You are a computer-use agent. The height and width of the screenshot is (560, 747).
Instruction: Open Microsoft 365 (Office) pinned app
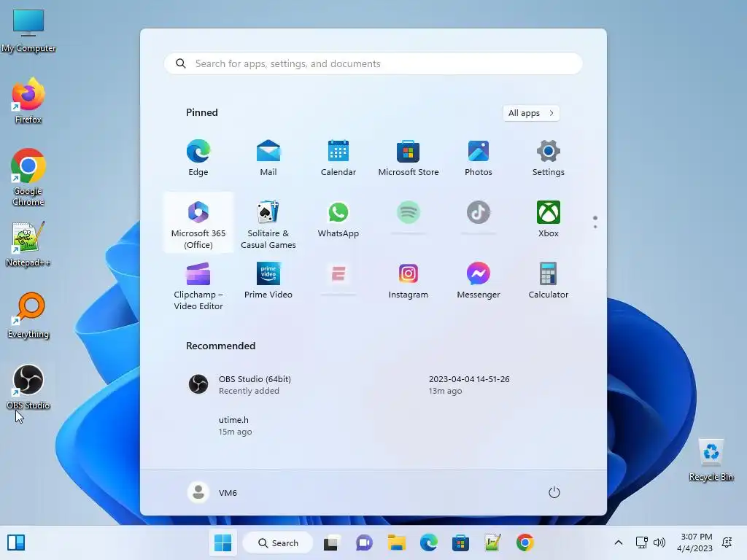coord(198,224)
